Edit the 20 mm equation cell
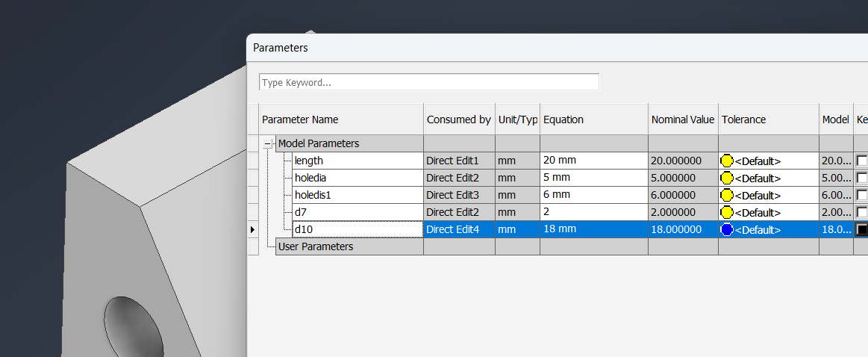868x357 pixels. [594, 161]
